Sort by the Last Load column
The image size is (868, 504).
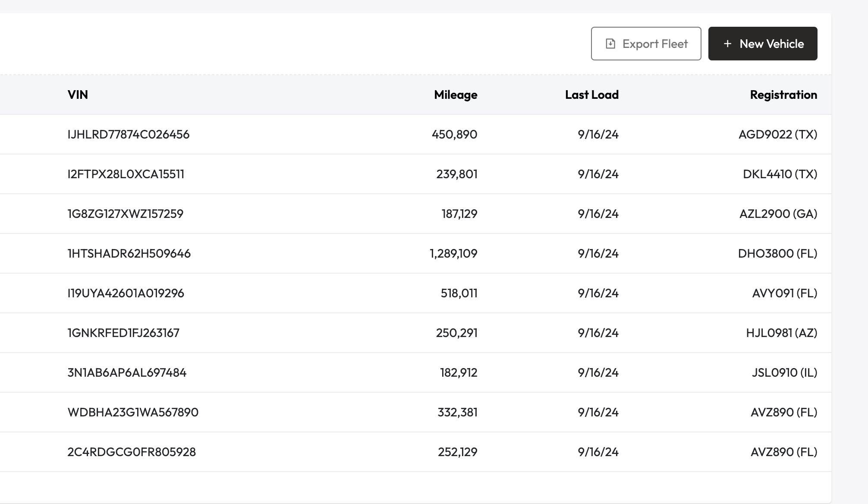[x=591, y=94]
